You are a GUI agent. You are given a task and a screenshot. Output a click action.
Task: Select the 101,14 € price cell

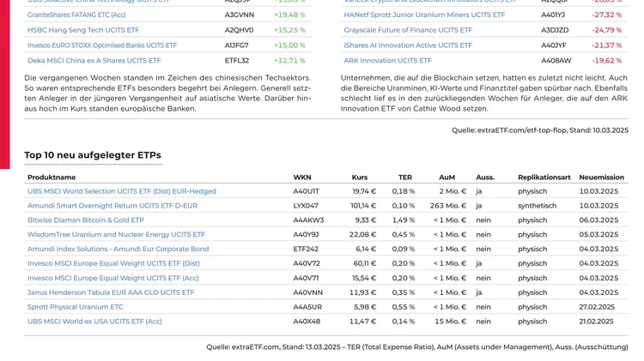pos(363,206)
